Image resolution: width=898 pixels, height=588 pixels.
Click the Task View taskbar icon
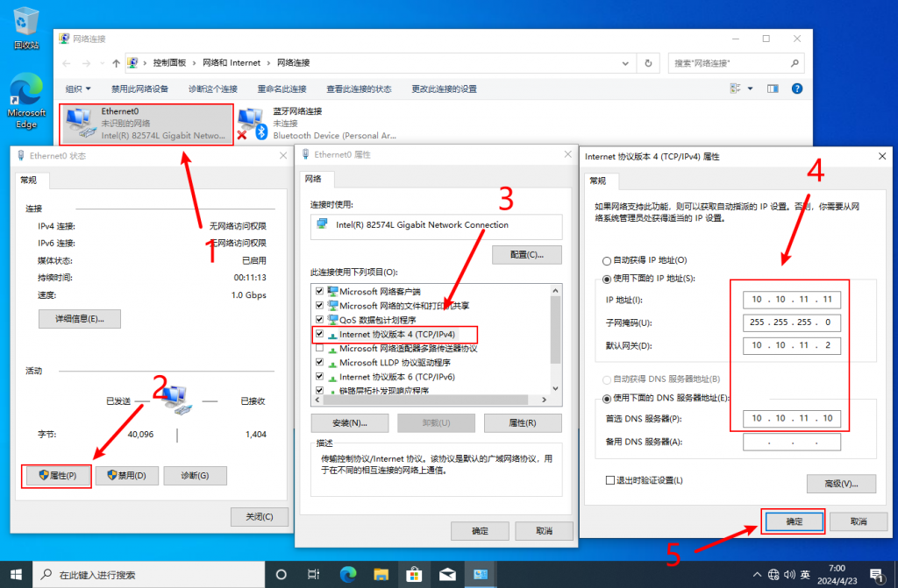click(314, 575)
